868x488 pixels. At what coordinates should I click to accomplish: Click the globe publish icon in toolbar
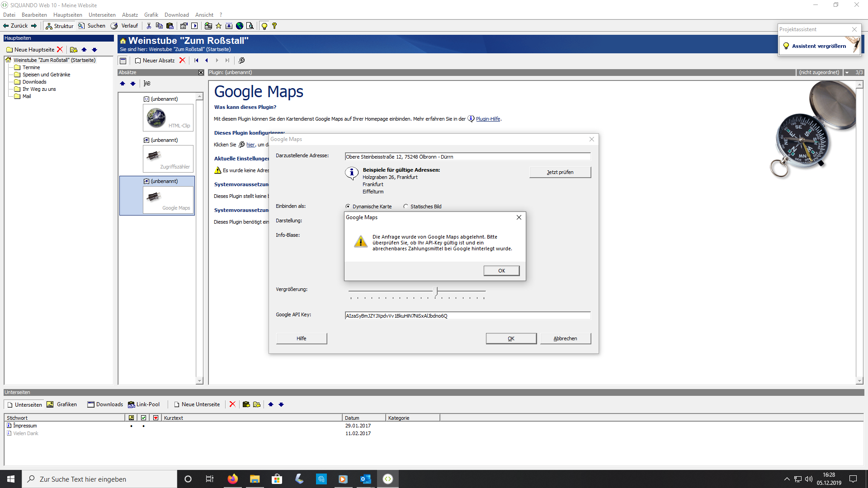click(x=240, y=26)
